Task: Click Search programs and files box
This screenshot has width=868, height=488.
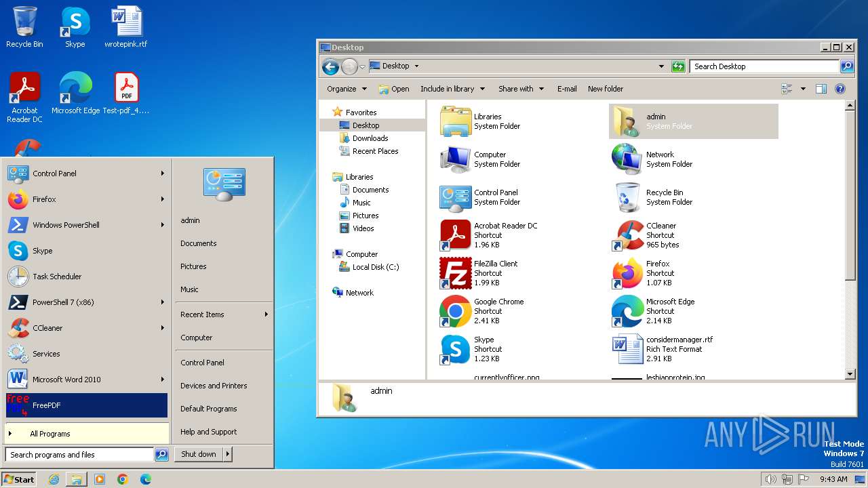Action: tap(79, 455)
